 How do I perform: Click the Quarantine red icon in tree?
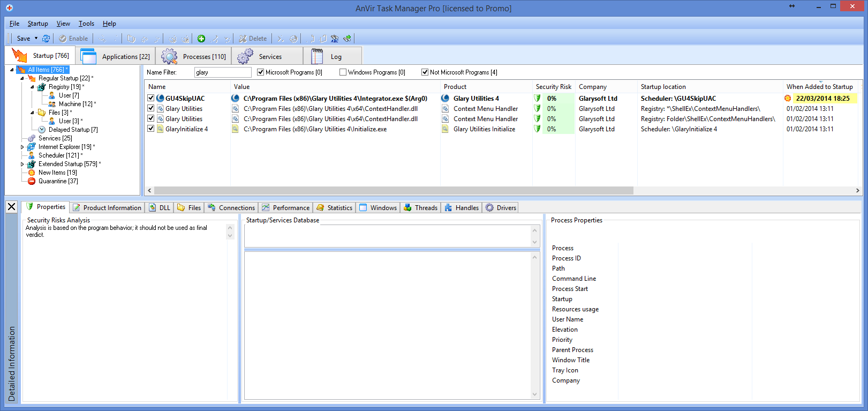tap(32, 181)
